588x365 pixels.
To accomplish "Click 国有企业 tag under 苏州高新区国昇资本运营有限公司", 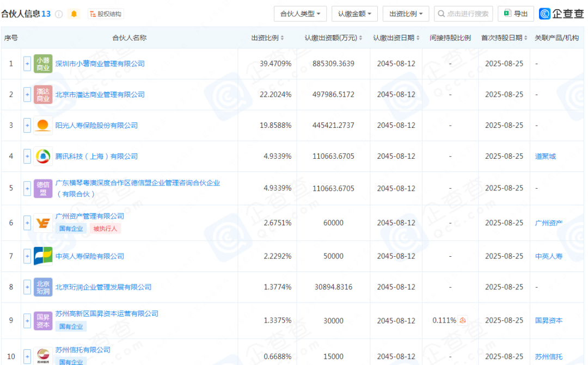I will pyautogui.click(x=71, y=326).
